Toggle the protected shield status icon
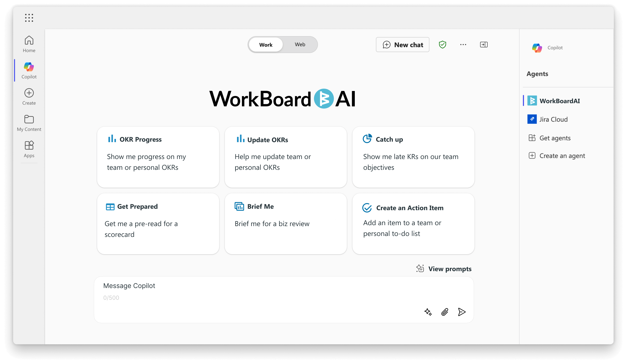 [442, 44]
